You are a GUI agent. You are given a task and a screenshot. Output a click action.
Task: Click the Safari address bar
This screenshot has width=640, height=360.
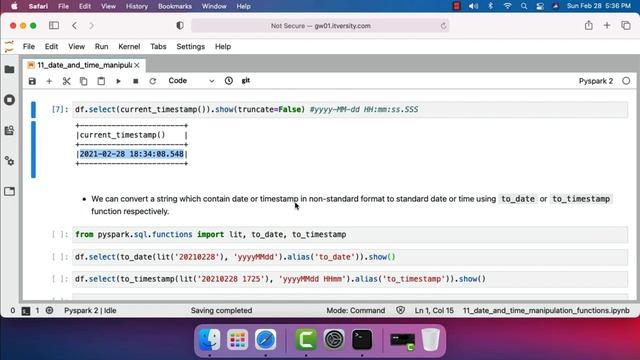click(320, 26)
